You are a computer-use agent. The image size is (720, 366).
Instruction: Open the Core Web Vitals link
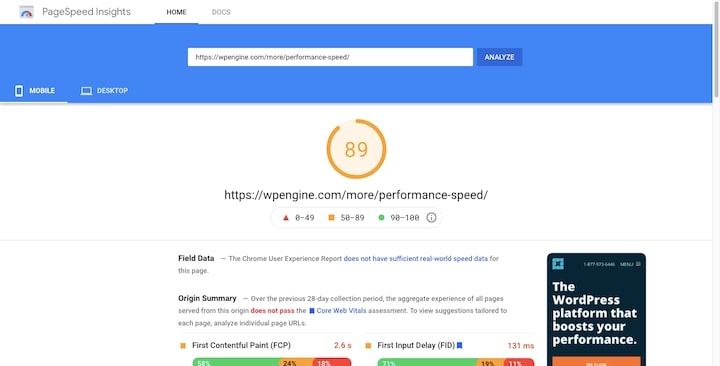[341, 311]
